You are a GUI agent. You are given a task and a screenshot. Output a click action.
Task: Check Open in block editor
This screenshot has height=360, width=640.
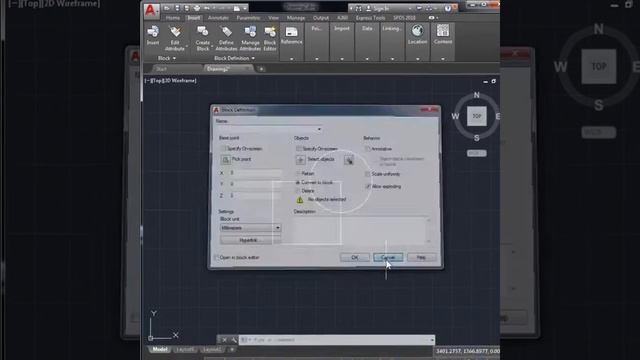point(216,258)
